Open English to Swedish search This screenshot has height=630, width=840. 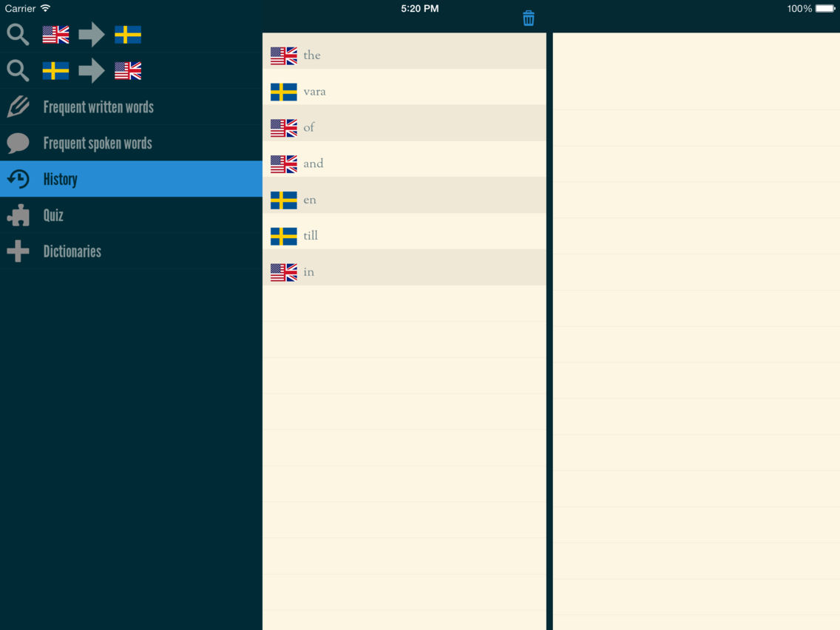132,35
